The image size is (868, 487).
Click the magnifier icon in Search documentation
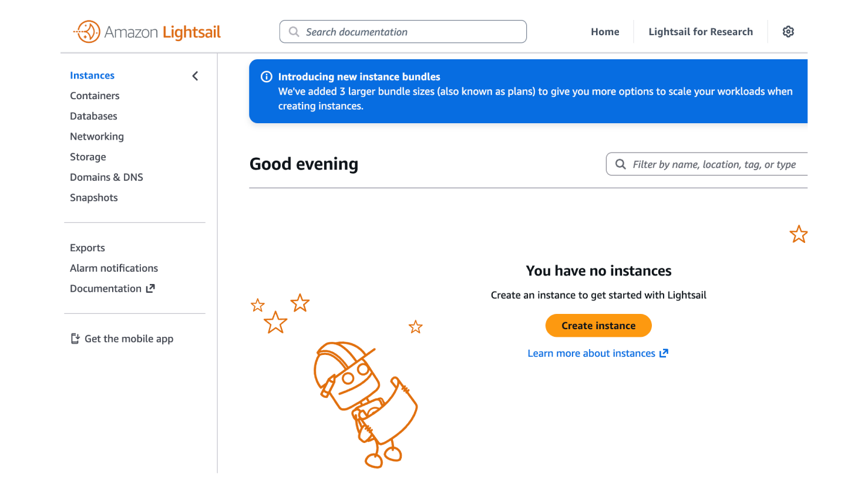coord(294,32)
